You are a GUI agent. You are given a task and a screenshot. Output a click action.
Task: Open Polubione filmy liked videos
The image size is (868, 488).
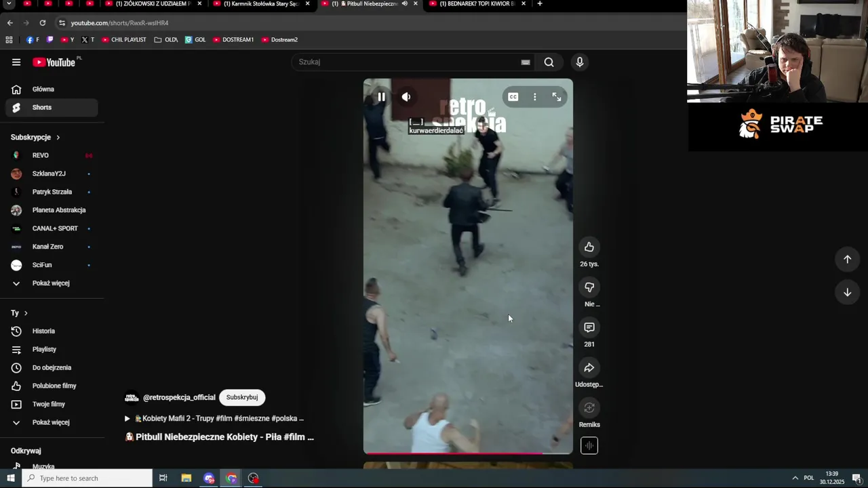tap(52, 386)
